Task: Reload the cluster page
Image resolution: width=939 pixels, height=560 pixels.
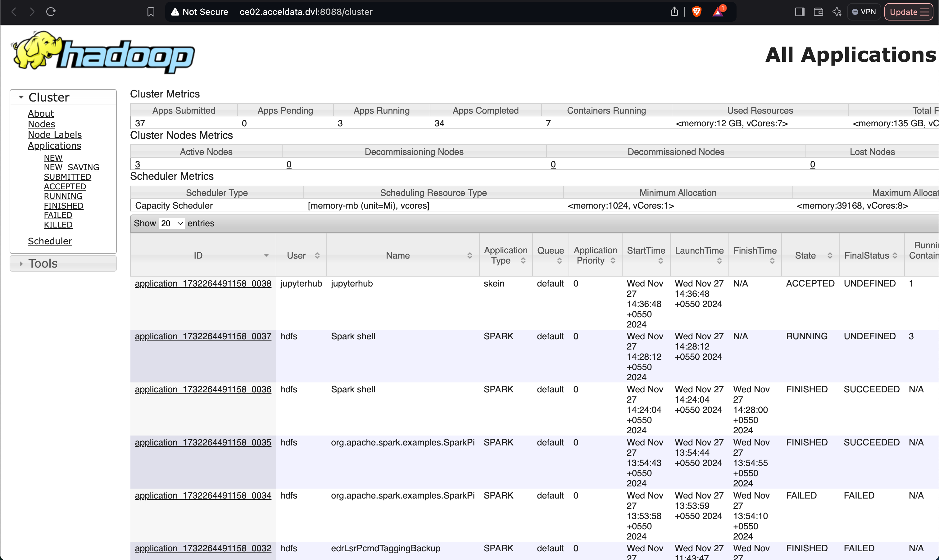Action: 51,12
